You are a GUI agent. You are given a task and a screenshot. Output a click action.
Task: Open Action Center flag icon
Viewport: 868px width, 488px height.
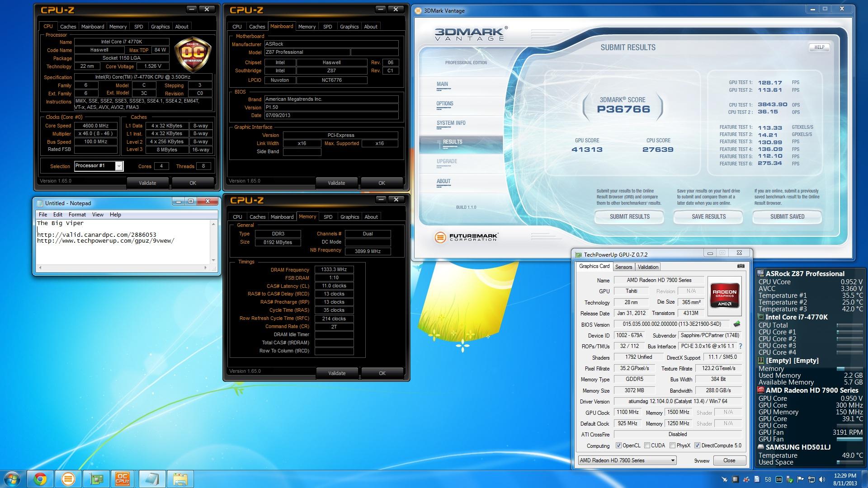click(801, 479)
